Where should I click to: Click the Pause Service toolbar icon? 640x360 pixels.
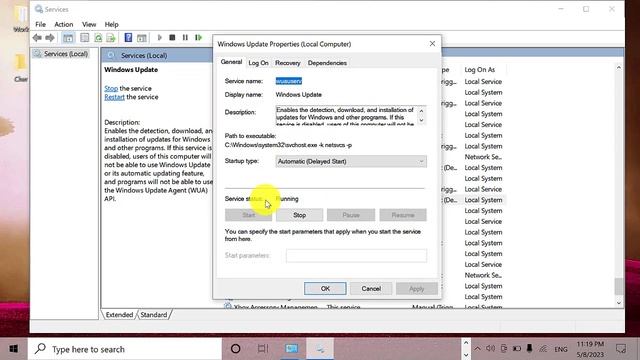(x=185, y=38)
